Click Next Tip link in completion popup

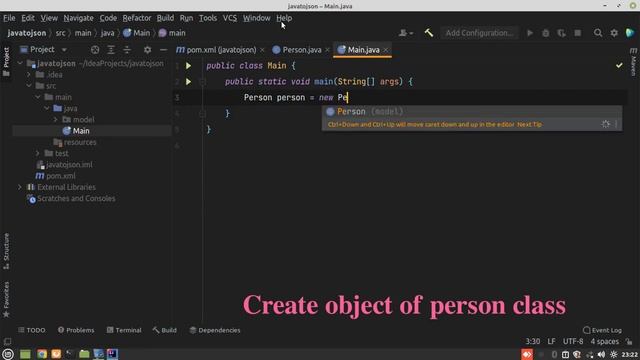(529, 124)
